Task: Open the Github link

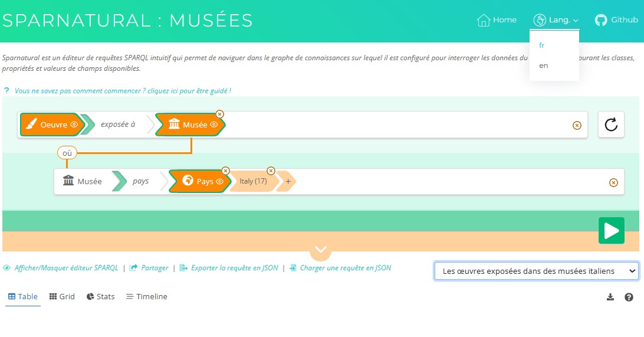Action: (616, 19)
